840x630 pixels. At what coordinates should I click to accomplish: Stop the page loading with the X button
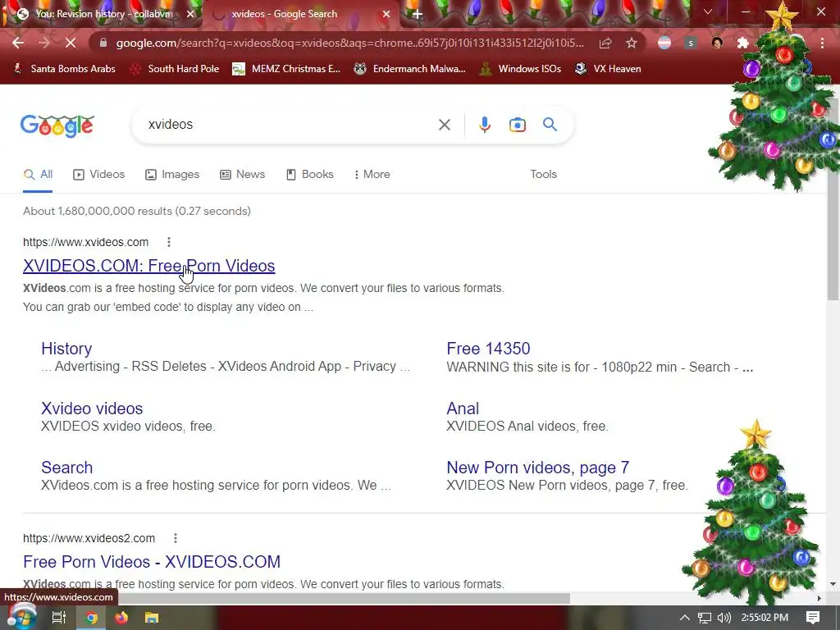tap(71, 43)
